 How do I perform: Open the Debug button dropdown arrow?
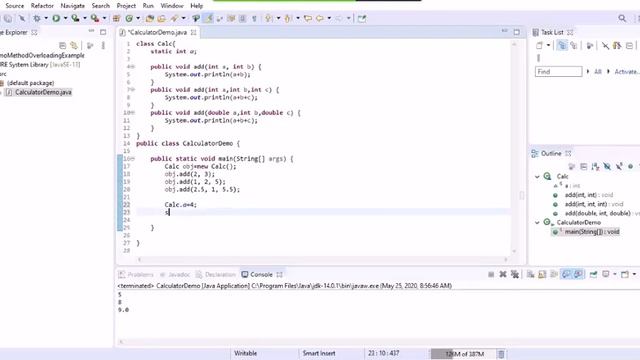click(x=46, y=18)
